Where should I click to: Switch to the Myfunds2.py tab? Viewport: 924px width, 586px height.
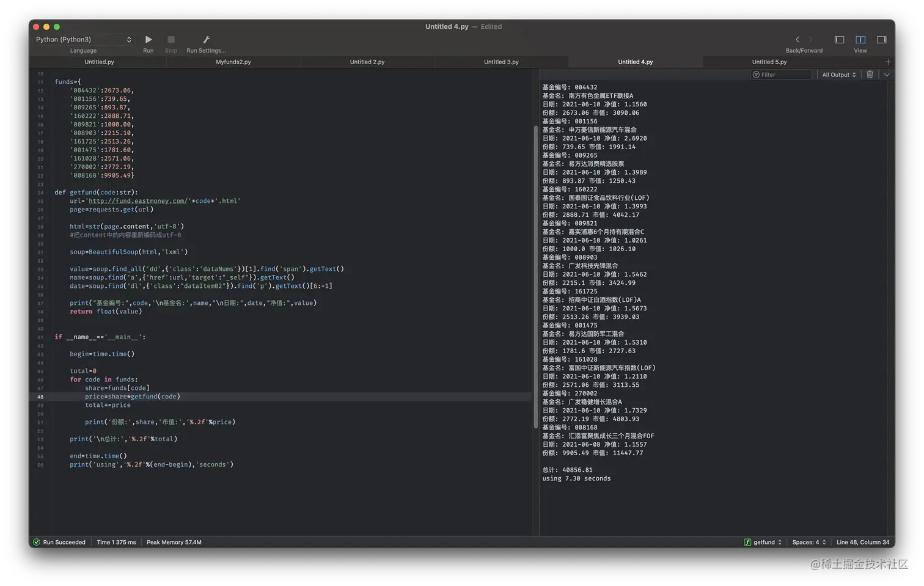coord(233,62)
